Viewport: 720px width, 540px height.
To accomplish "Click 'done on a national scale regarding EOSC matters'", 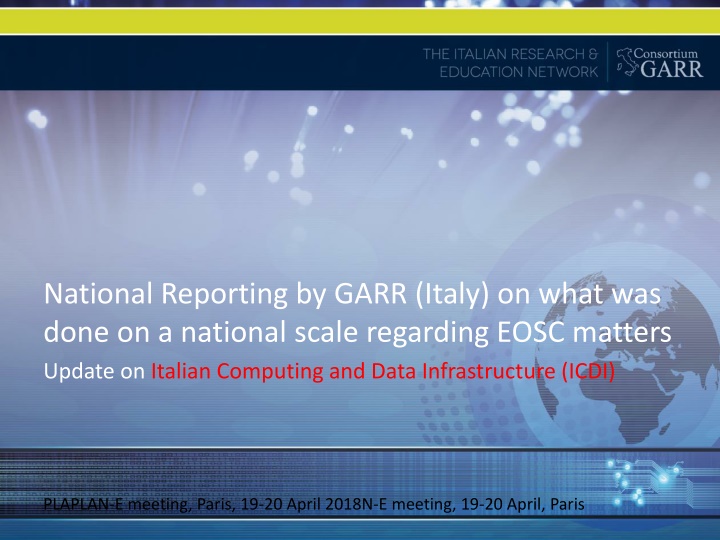I will (357, 332).
